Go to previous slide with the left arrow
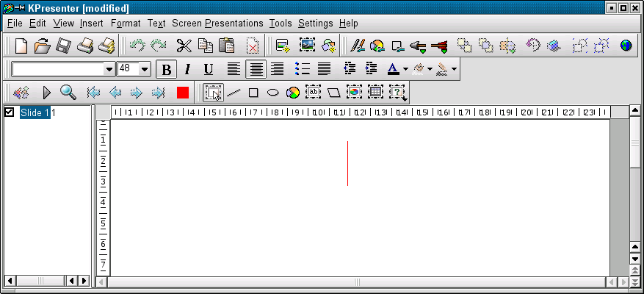 click(115, 93)
